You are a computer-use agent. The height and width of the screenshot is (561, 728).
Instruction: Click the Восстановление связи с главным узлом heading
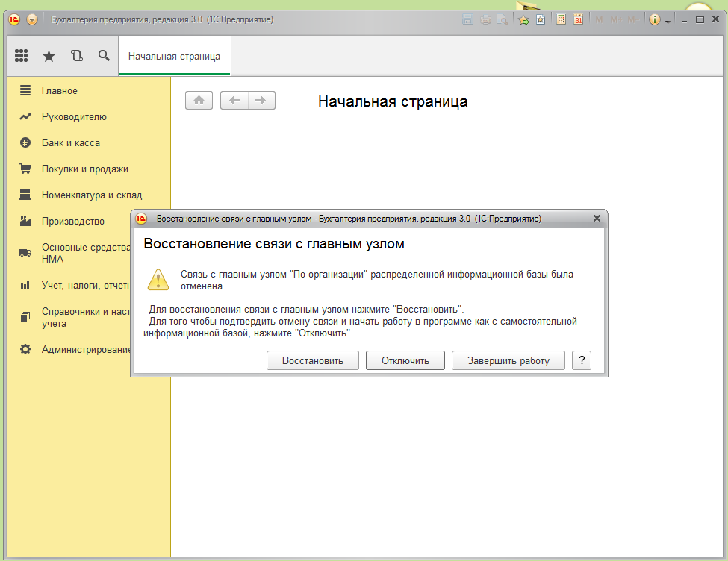click(x=274, y=244)
